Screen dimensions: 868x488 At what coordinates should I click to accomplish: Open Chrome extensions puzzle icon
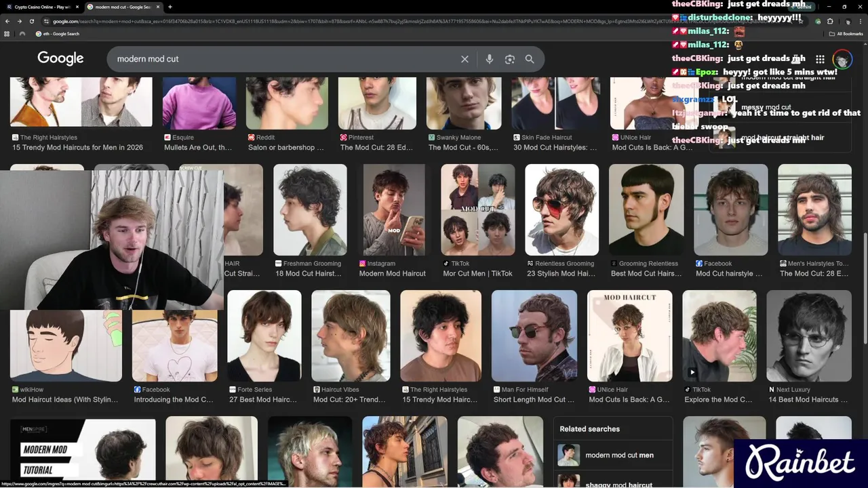pyautogui.click(x=830, y=21)
